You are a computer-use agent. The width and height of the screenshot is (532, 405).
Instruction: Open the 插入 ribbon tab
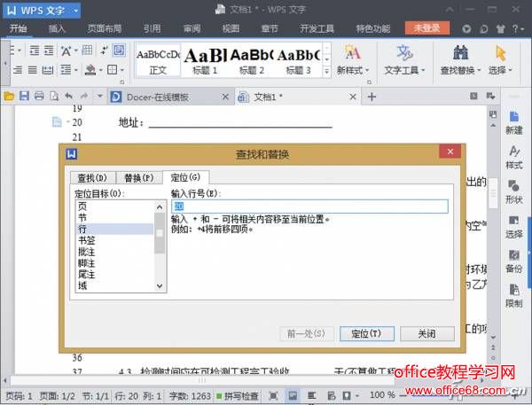click(57, 28)
